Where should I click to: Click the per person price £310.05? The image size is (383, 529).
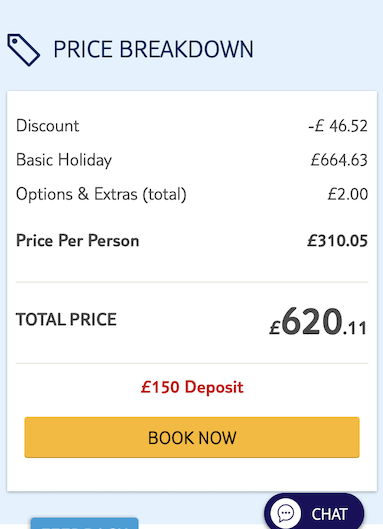click(x=337, y=241)
